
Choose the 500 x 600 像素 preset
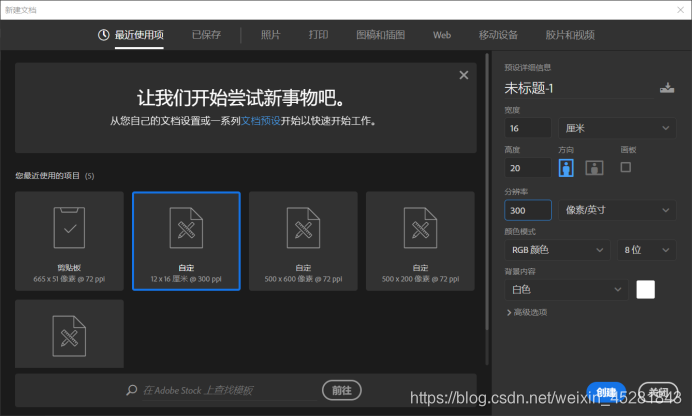303,241
